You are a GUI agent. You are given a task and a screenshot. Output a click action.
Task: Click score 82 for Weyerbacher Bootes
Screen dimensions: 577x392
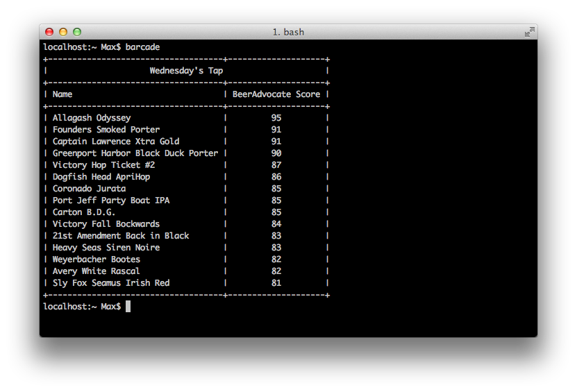[x=276, y=259]
